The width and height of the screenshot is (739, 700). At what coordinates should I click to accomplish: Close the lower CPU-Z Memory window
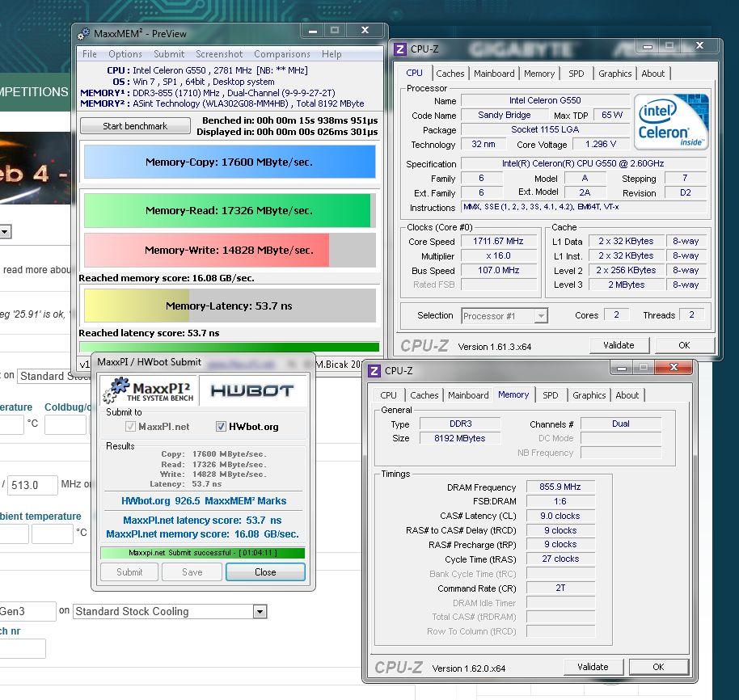(x=674, y=367)
